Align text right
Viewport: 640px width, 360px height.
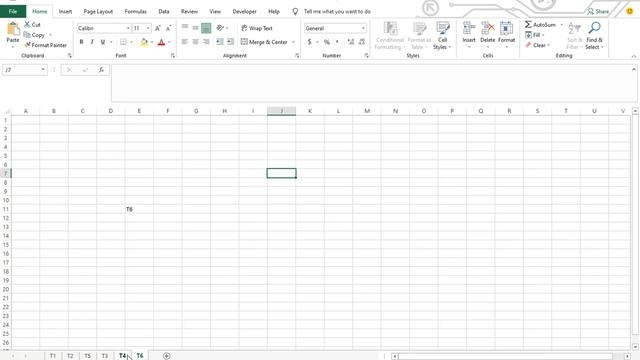pyautogui.click(x=206, y=42)
